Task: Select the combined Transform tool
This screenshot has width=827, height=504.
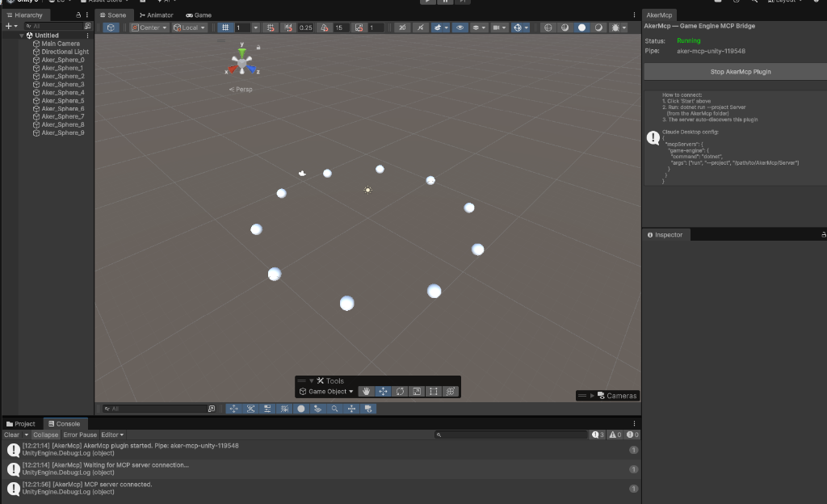Action: click(451, 392)
